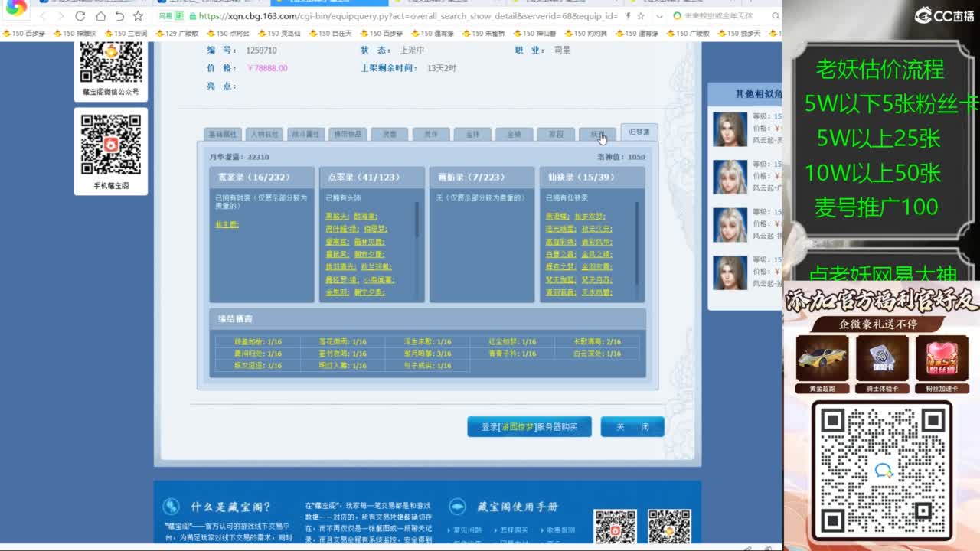
Task: Click the 粉丝加速卡 gift icon
Action: [942, 358]
